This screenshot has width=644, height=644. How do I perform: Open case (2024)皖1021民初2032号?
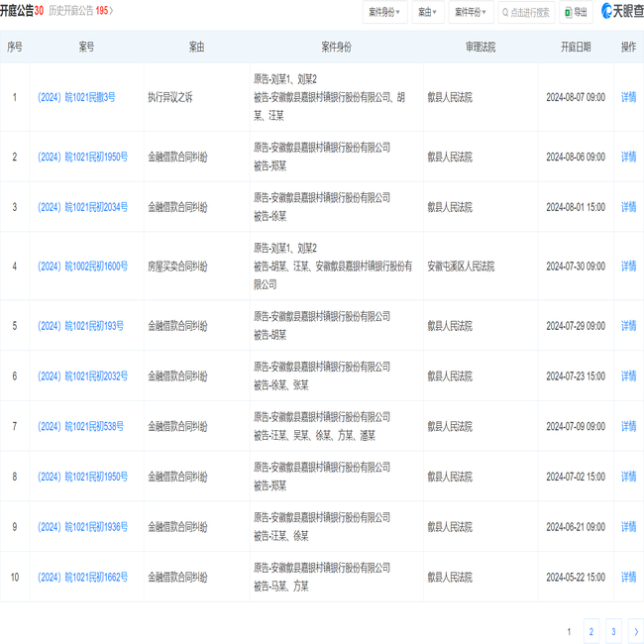pos(82,376)
